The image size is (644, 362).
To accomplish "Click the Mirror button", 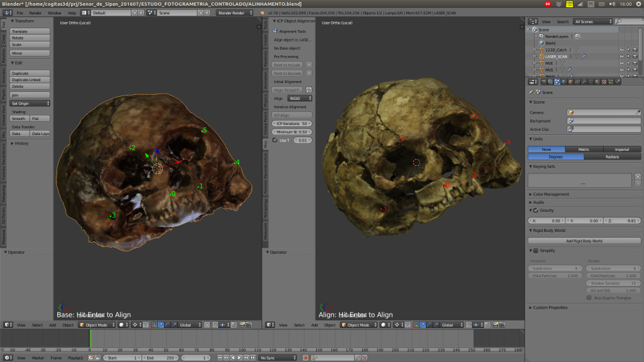I will (30, 53).
